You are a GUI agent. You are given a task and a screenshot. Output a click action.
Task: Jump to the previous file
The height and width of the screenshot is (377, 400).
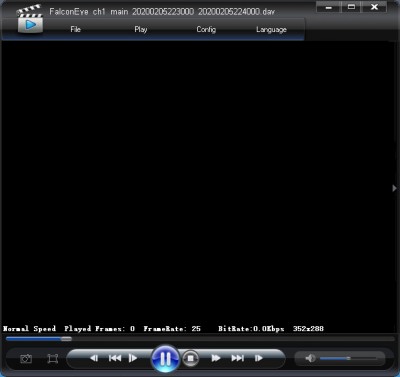coord(115,358)
